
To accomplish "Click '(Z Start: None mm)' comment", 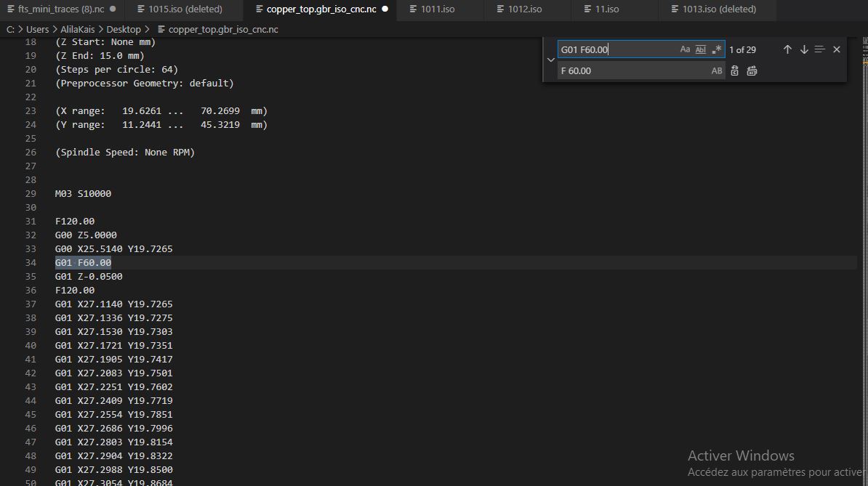I will click(105, 41).
